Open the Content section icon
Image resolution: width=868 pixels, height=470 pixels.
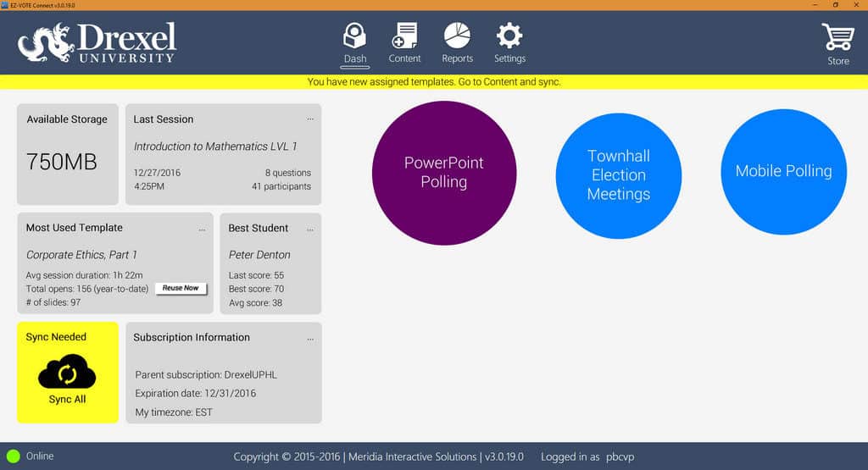tap(404, 36)
